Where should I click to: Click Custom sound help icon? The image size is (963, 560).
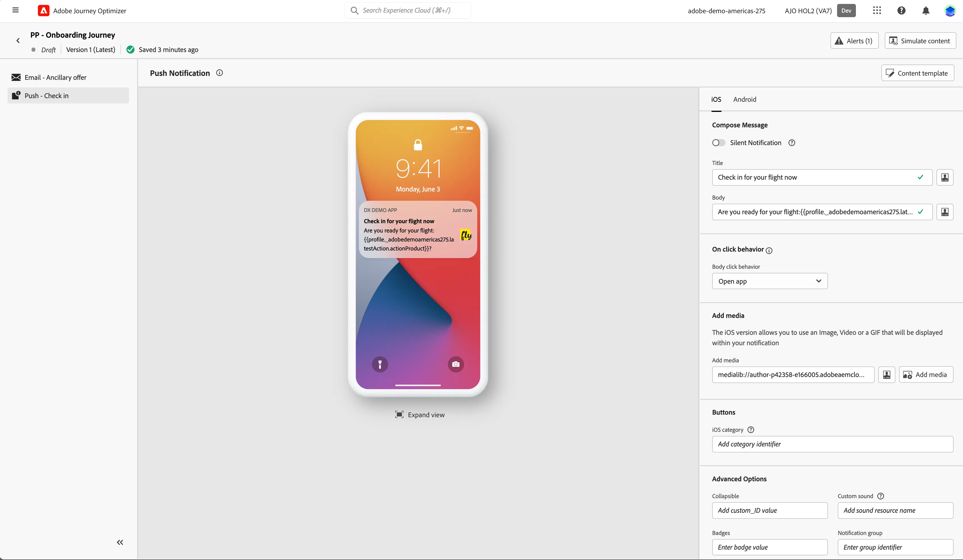pos(880,496)
